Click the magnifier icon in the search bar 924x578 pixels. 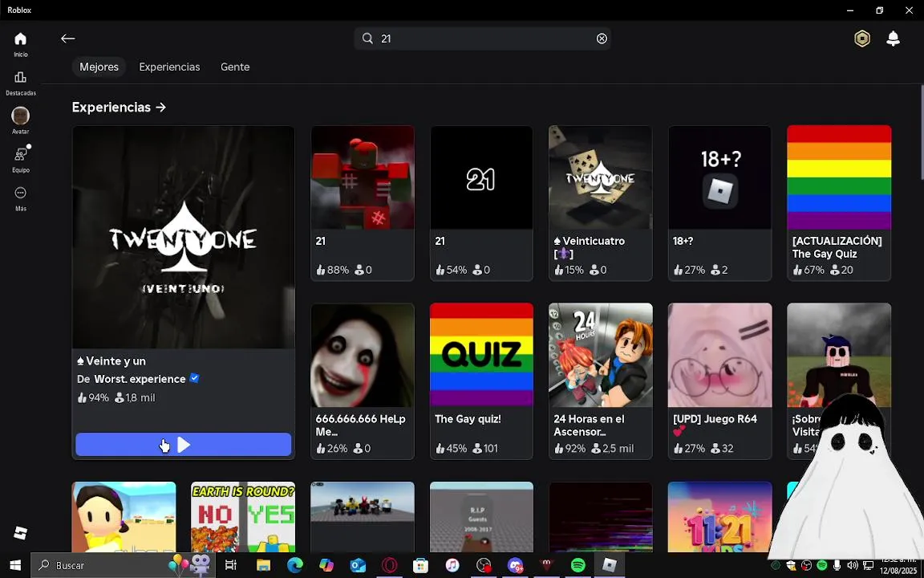click(367, 39)
